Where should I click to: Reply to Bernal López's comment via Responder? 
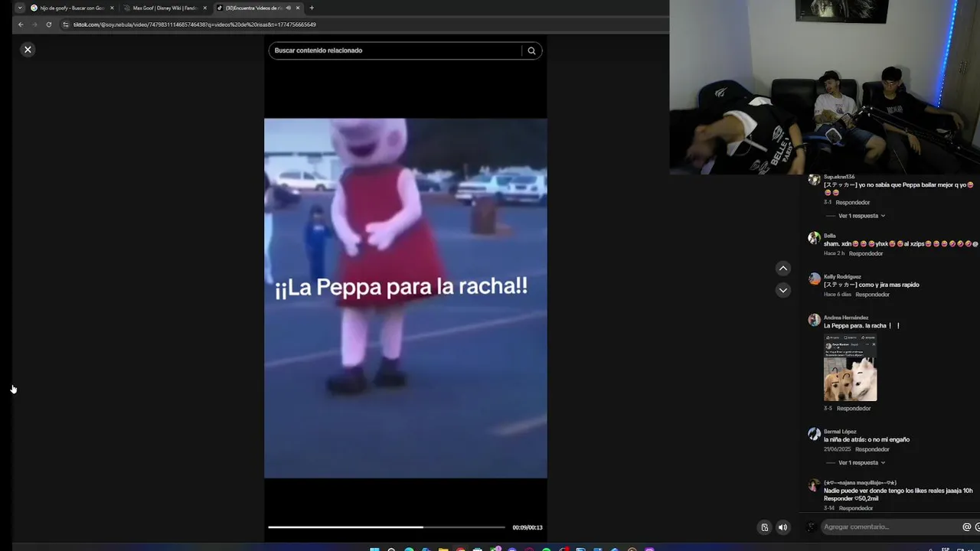click(872, 449)
